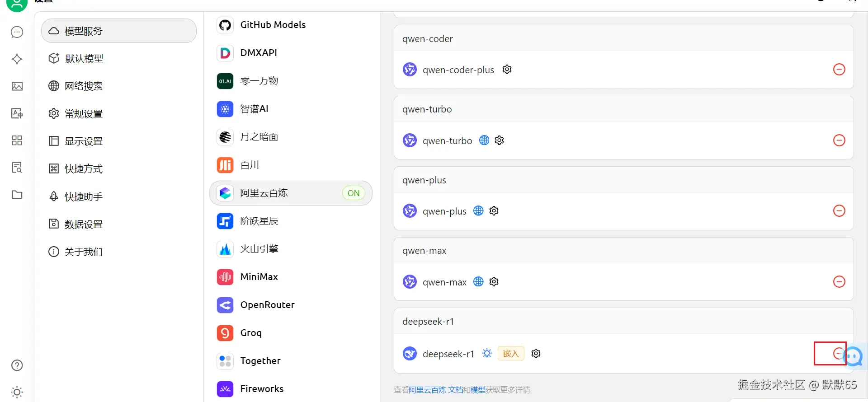The height and width of the screenshot is (402, 868).
Task: Remove the qwen-turbo model
Action: [839, 140]
